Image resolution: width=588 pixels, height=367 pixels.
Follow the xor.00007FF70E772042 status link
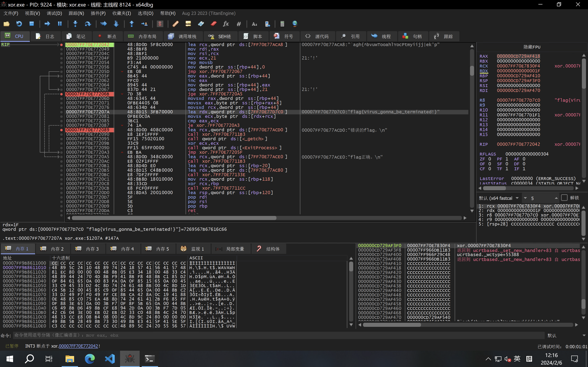click(x=78, y=346)
